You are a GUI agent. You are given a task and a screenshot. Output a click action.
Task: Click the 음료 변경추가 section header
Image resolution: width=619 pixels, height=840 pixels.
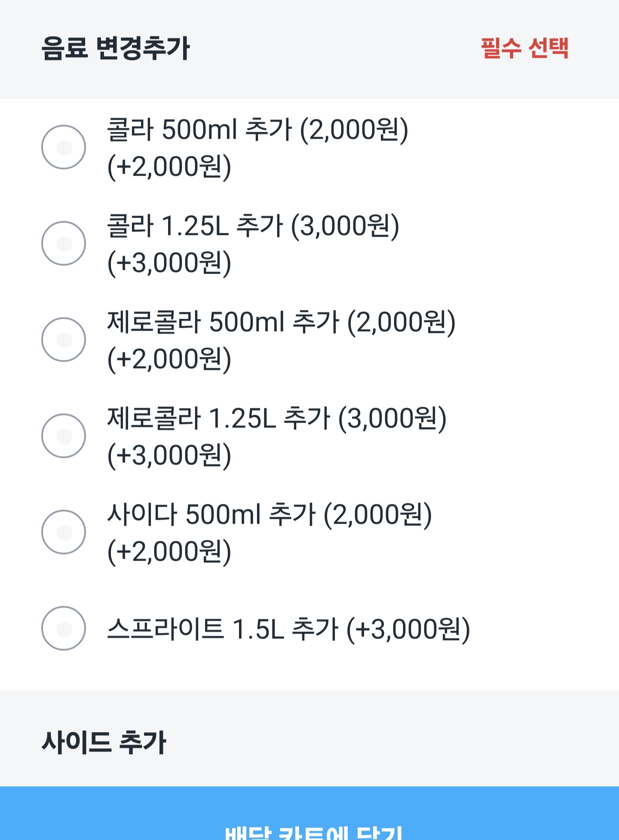(116, 48)
